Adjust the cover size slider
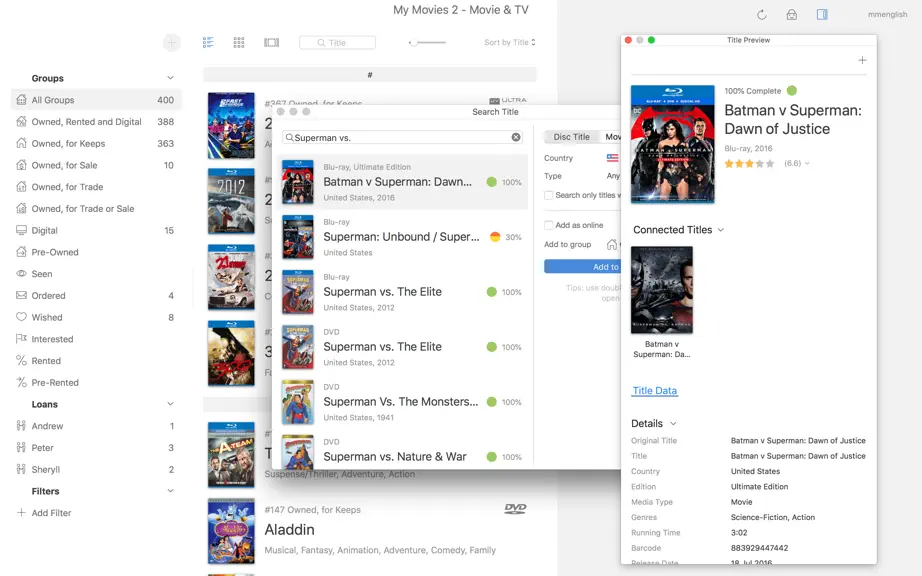 click(427, 42)
